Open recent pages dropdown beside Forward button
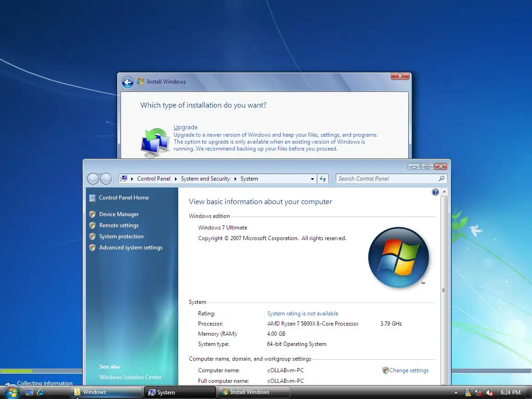 [115, 179]
